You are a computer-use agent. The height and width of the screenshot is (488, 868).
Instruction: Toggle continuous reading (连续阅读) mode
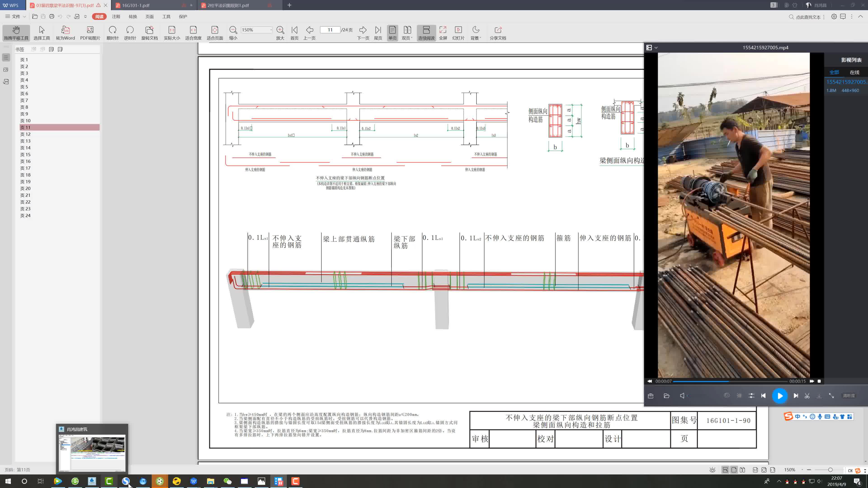426,30
